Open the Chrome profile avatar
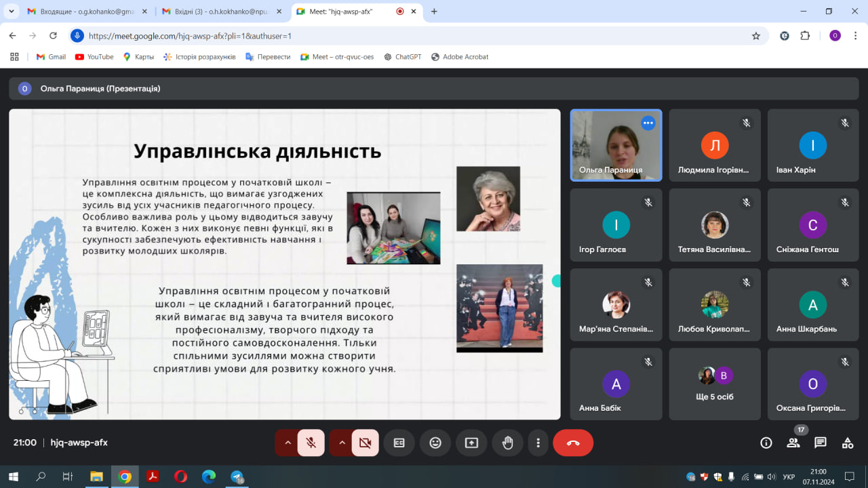This screenshot has height=488, width=868. (835, 36)
